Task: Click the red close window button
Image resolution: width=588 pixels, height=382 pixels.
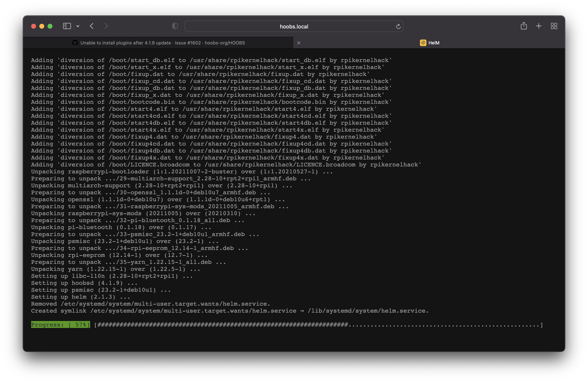Action: (x=34, y=26)
